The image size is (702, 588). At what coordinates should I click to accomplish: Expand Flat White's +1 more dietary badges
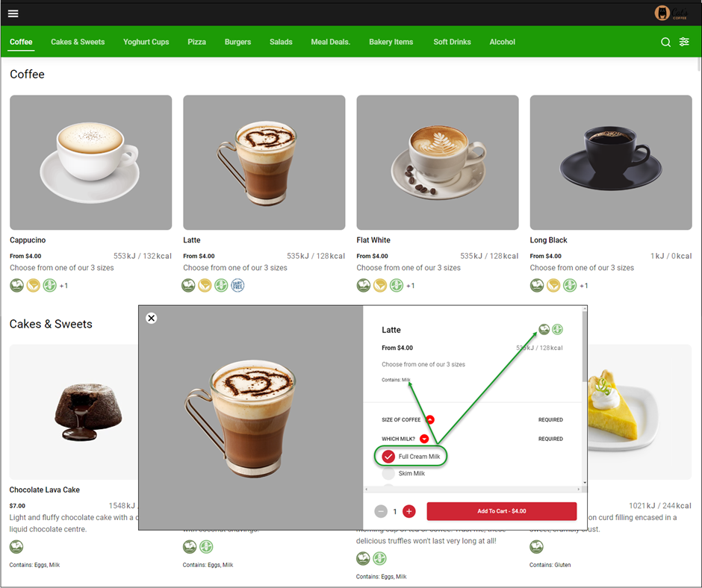point(411,286)
